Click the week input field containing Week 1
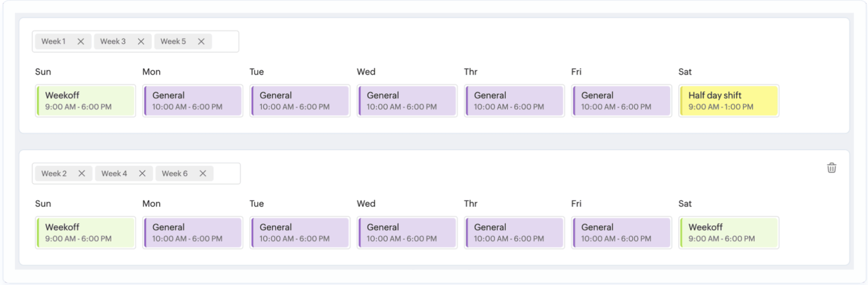The image size is (868, 285). 135,41
